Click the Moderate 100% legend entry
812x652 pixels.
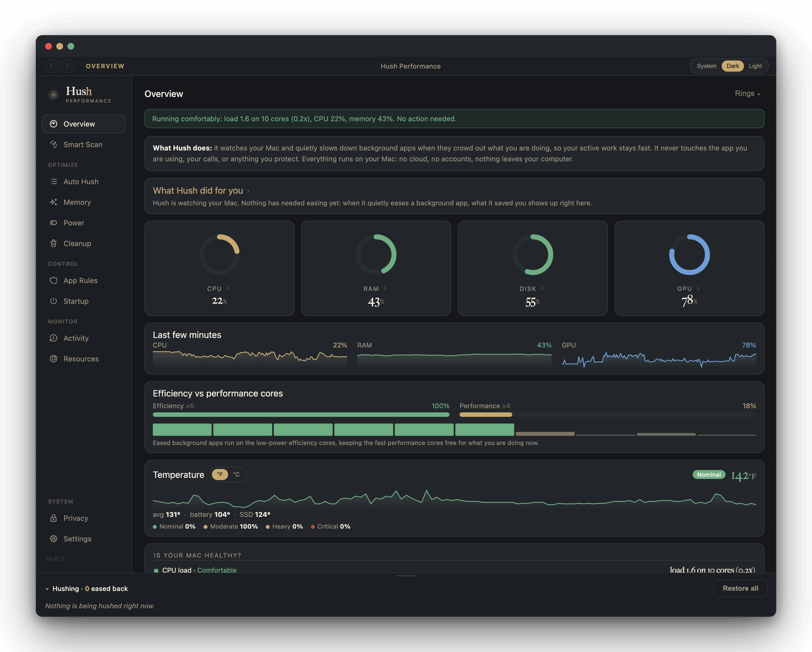pos(231,526)
